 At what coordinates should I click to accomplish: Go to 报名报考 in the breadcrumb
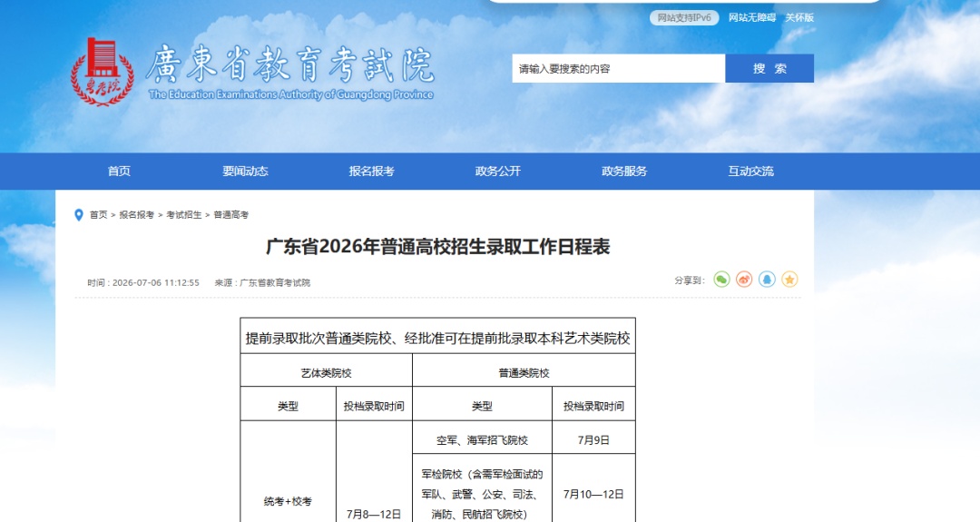tap(136, 215)
